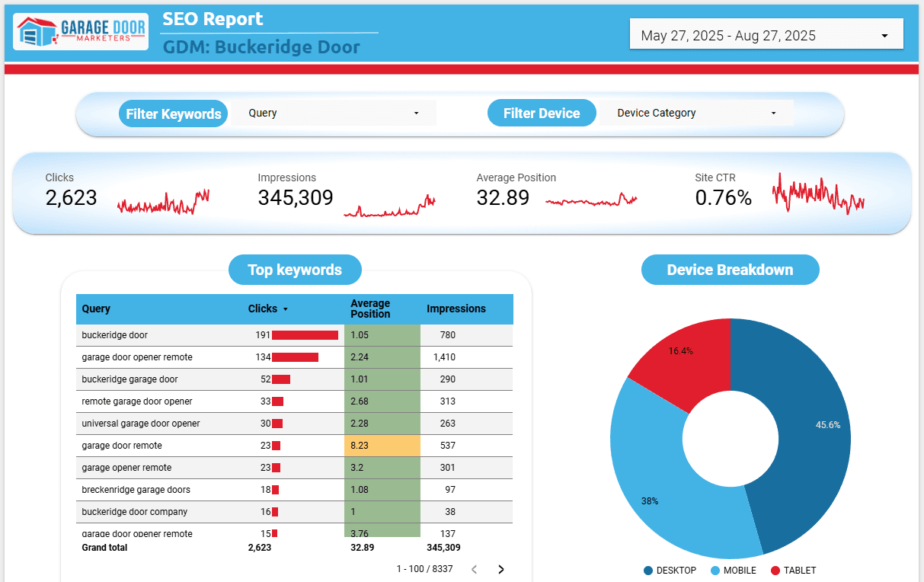Click the dark blue DESKTOP legend swatch
The height and width of the screenshot is (582, 924).
click(648, 570)
